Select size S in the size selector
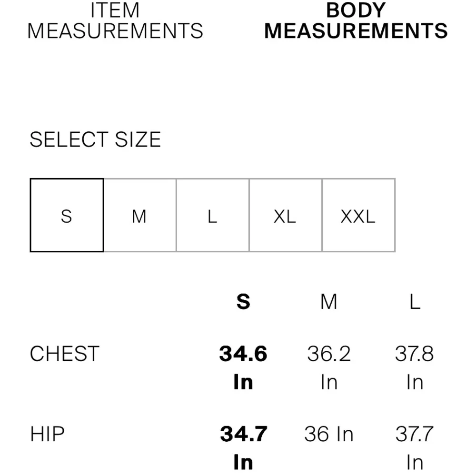476x476 pixels. coord(67,216)
